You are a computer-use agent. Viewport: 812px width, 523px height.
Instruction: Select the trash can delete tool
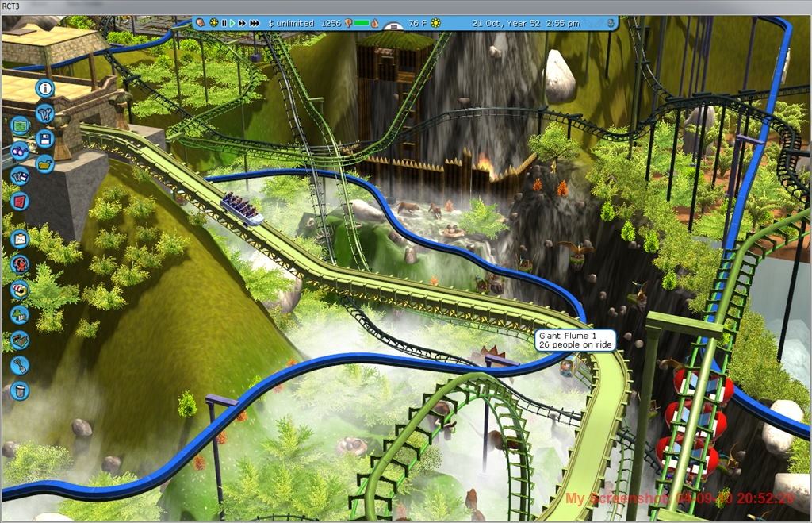pyautogui.click(x=20, y=390)
